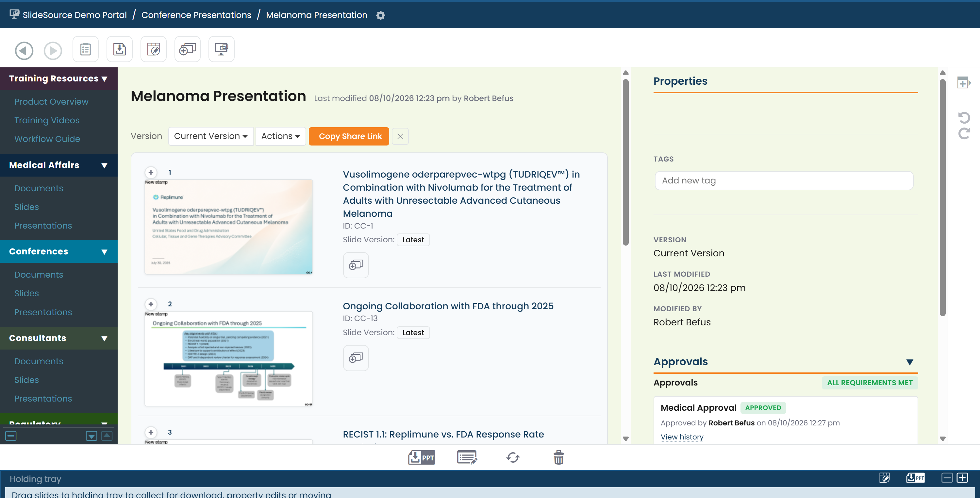Click the Latest version badge for CC-13
The width and height of the screenshot is (980, 498).
coord(413,333)
